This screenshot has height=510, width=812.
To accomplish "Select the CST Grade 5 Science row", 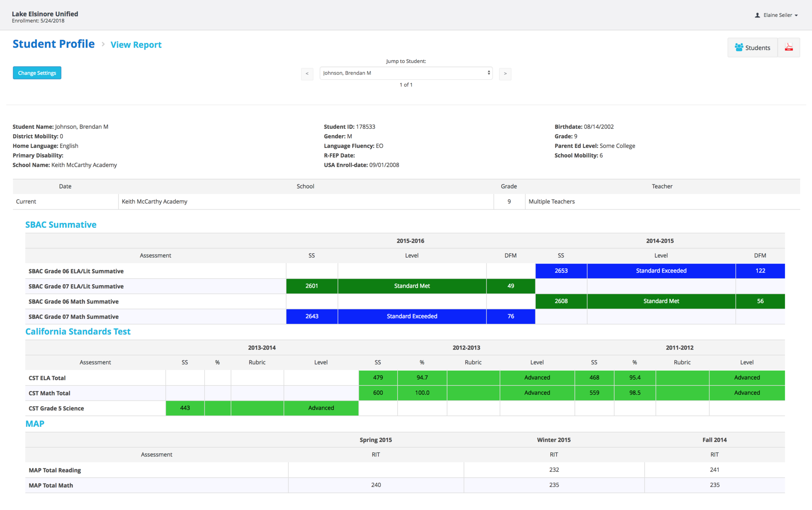I will tap(56, 408).
